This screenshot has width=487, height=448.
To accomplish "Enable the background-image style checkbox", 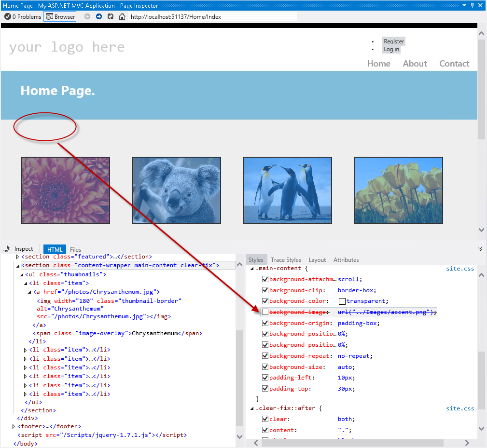I will pos(265,312).
